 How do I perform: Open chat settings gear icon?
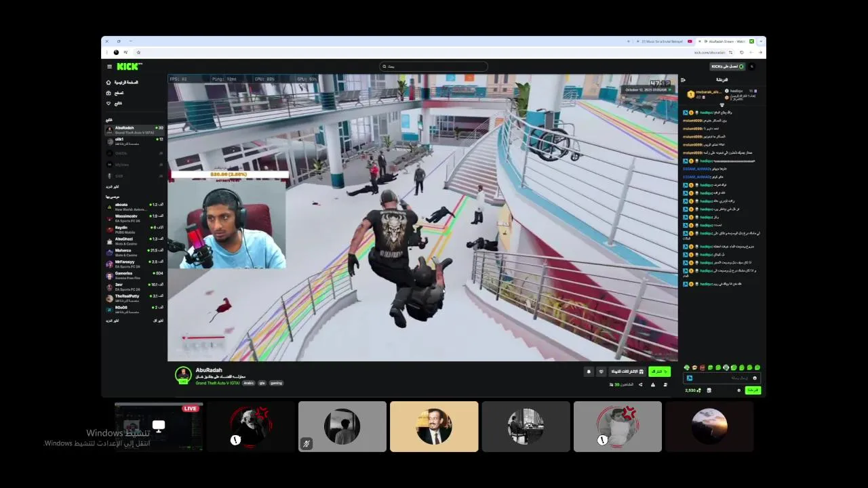tap(739, 390)
